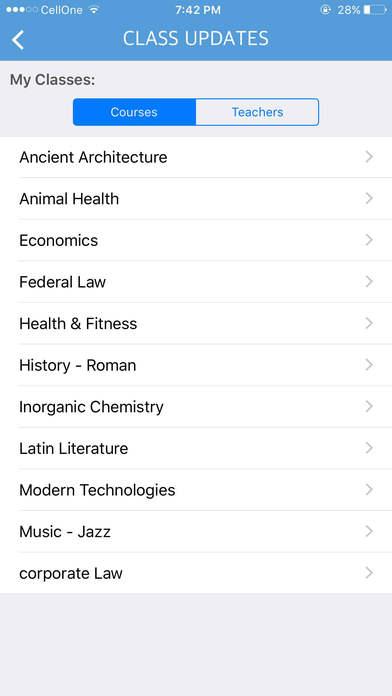Viewport: 392px width, 696px height.
Task: Switch to the Teachers segment
Action: (257, 112)
